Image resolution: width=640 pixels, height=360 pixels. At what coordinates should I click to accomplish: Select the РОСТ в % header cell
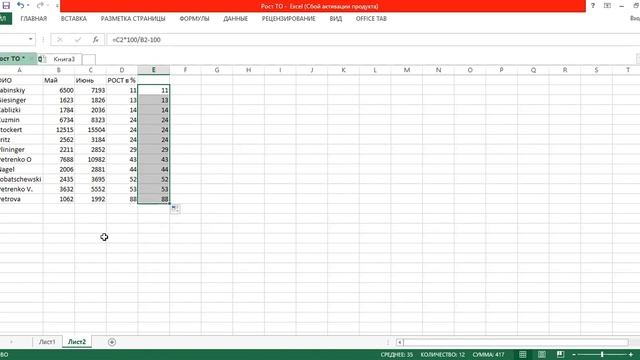tap(122, 80)
